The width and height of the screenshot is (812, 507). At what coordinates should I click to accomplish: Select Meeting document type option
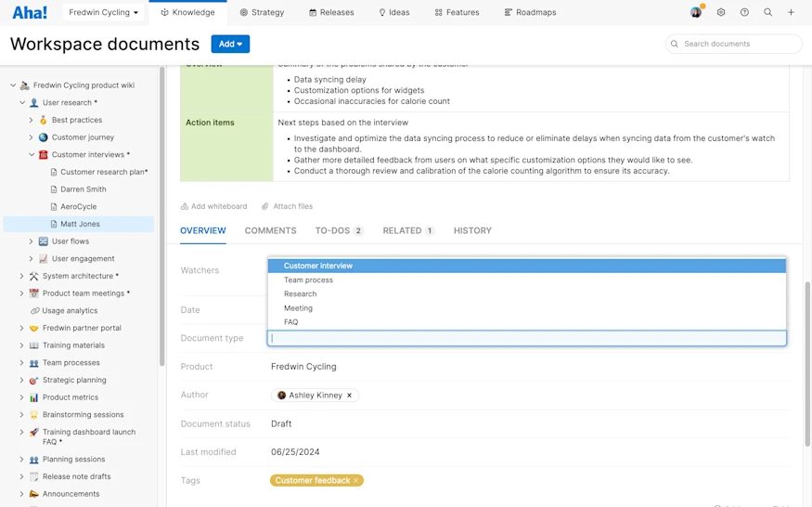pyautogui.click(x=527, y=308)
